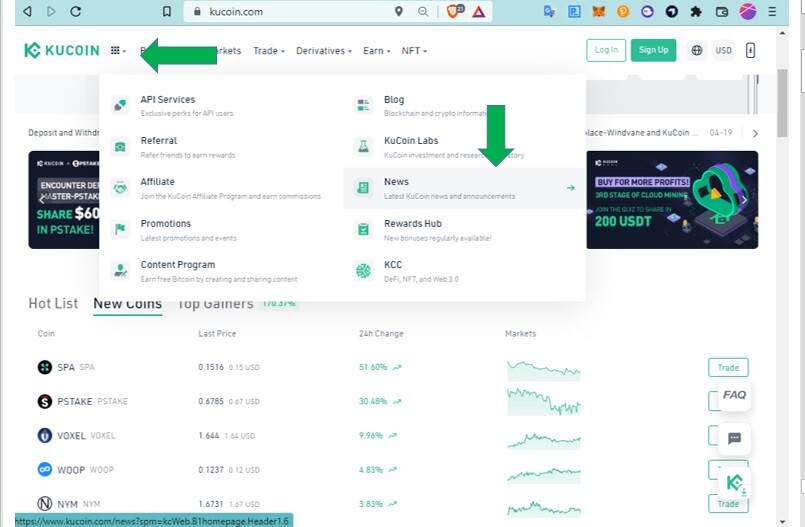Click Trade button for NYM
The image size is (805, 527).
tap(728, 504)
